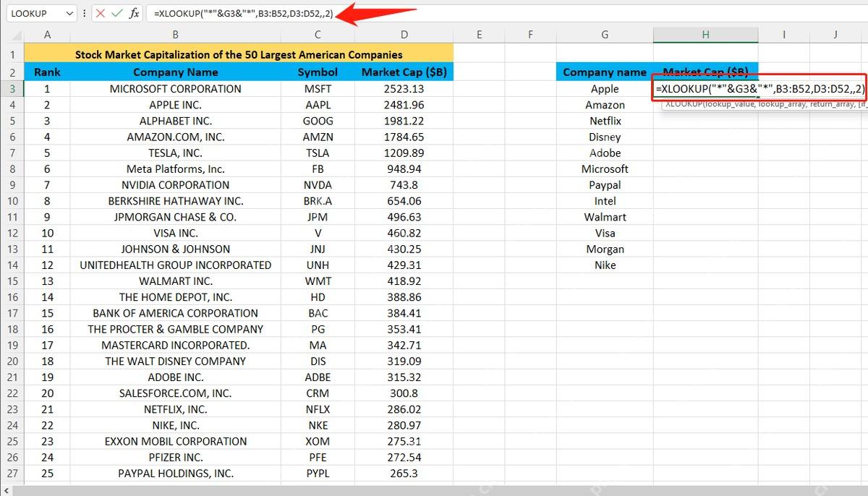Image resolution: width=868 pixels, height=496 pixels.
Task: Select the "MICROSOFT CORPORATION" cell
Action: 175,89
